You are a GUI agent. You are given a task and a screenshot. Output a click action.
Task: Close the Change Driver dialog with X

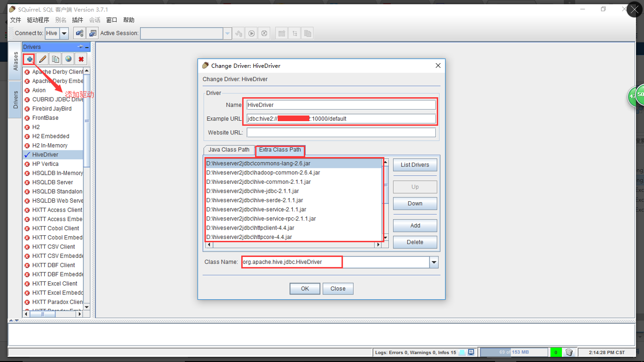(x=438, y=66)
